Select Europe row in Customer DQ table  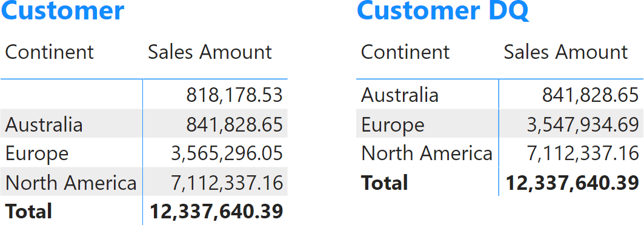click(500, 124)
